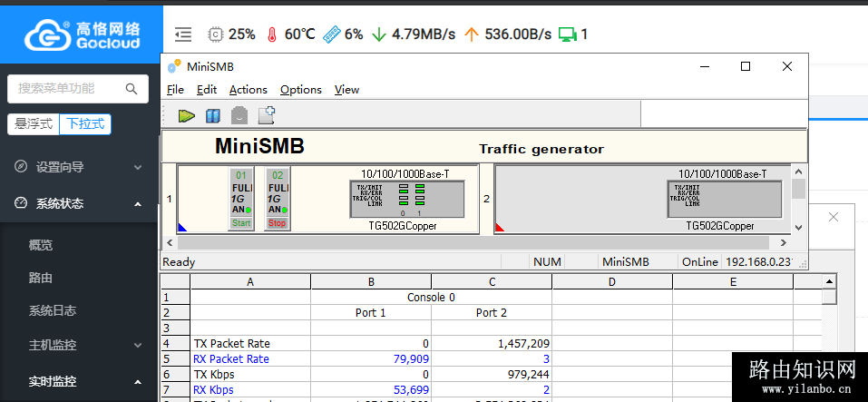Viewport: 868px width, 402px height.
Task: Click the RX Kbps label cell
Action: click(x=250, y=390)
